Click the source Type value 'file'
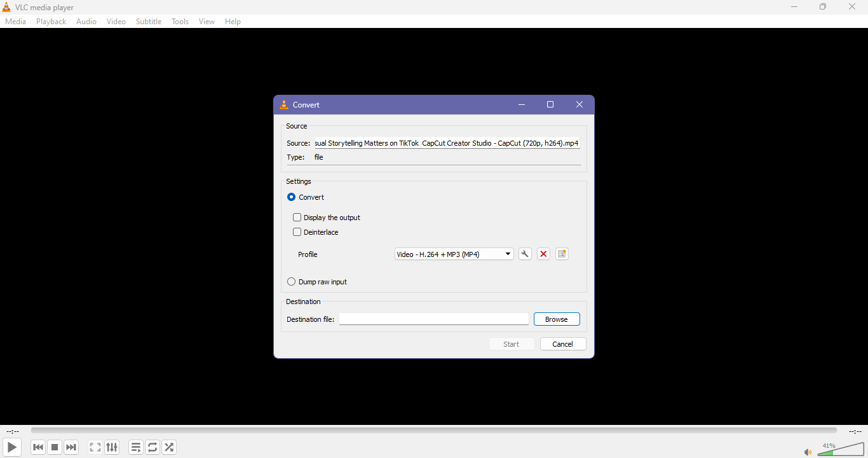Viewport: 868px width, 458px height. click(319, 157)
